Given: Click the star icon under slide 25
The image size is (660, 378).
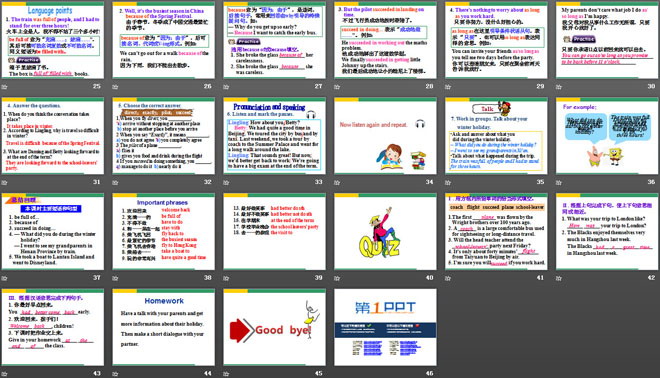Looking at the screenshot, I should [5, 87].
